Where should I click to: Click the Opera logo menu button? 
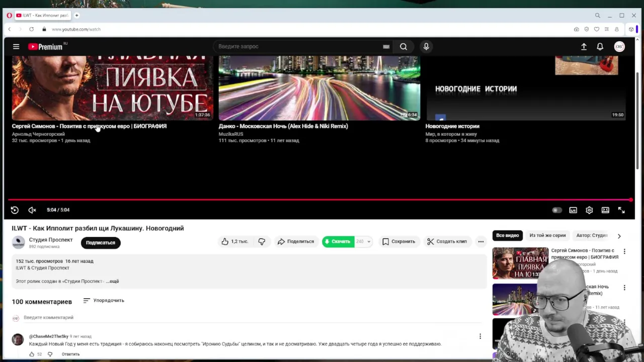click(9, 16)
